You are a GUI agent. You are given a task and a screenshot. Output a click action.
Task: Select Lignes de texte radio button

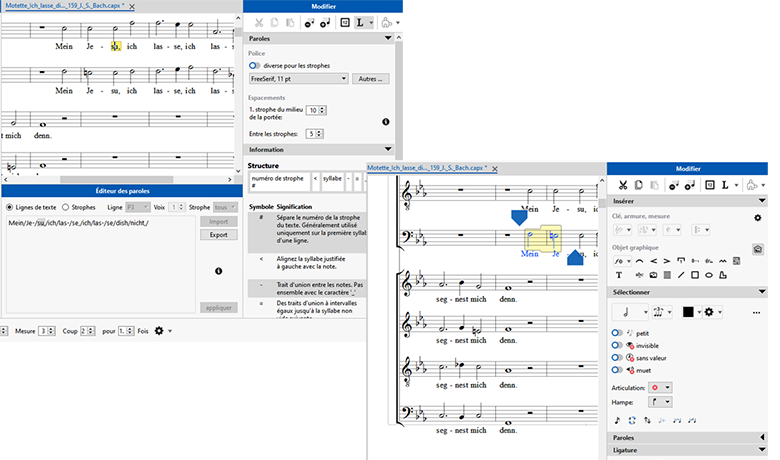[9, 207]
